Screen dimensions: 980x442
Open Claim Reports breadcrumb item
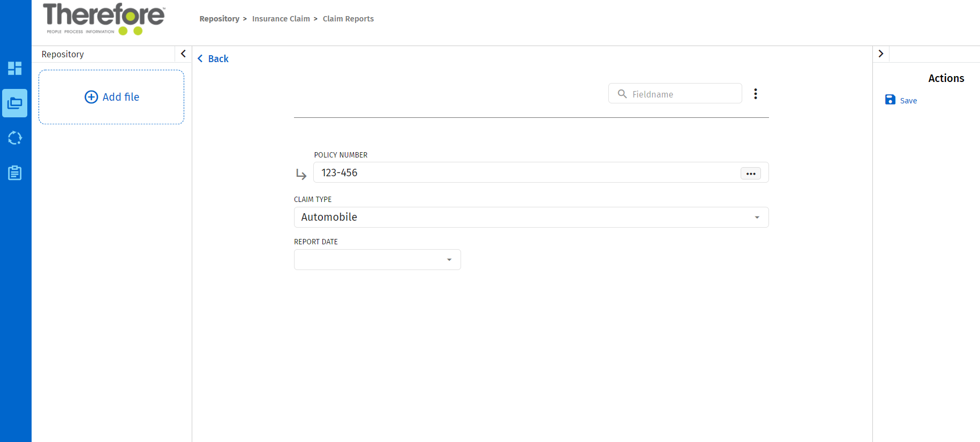pyautogui.click(x=348, y=19)
